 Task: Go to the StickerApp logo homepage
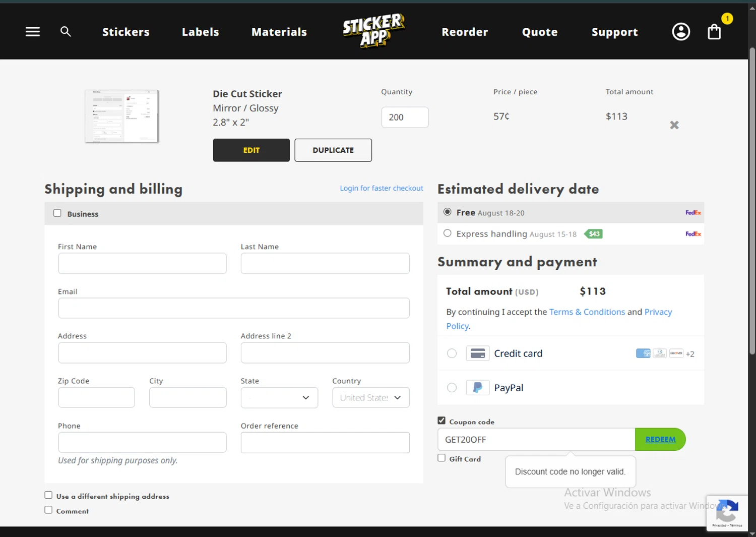(x=373, y=31)
